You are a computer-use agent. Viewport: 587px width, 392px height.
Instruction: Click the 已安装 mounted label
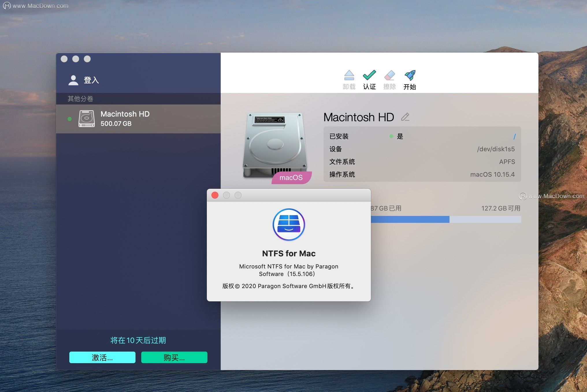339,136
